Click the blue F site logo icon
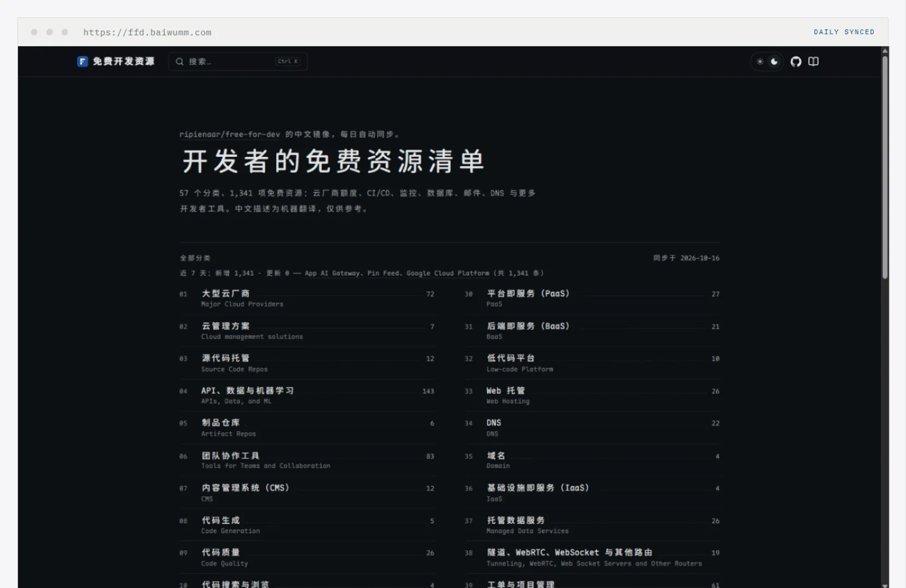The image size is (906, 588). 82,62
